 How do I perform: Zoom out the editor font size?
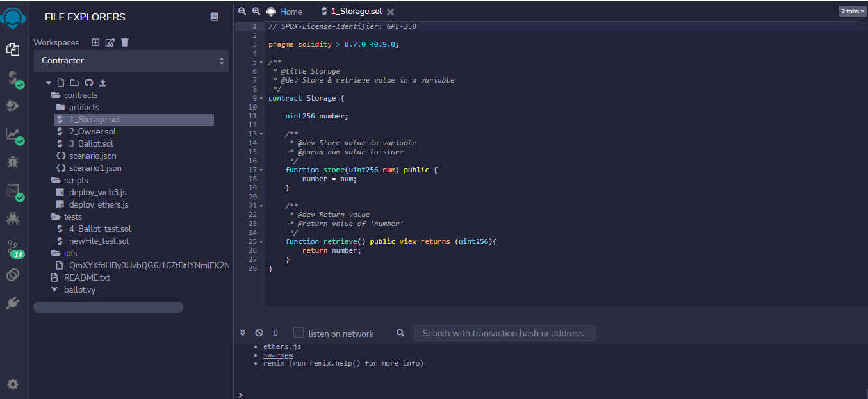(242, 11)
